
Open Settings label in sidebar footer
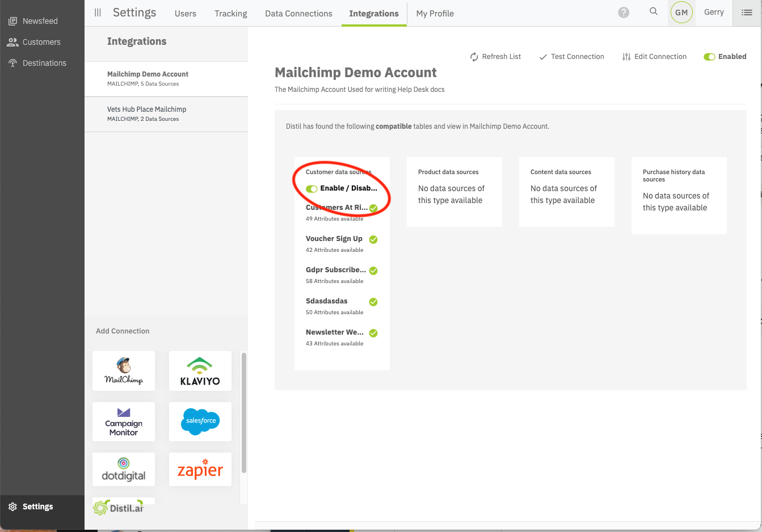point(37,506)
